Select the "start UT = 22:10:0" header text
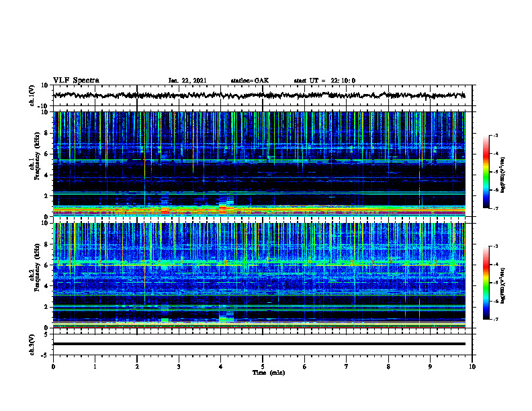 click(324, 81)
